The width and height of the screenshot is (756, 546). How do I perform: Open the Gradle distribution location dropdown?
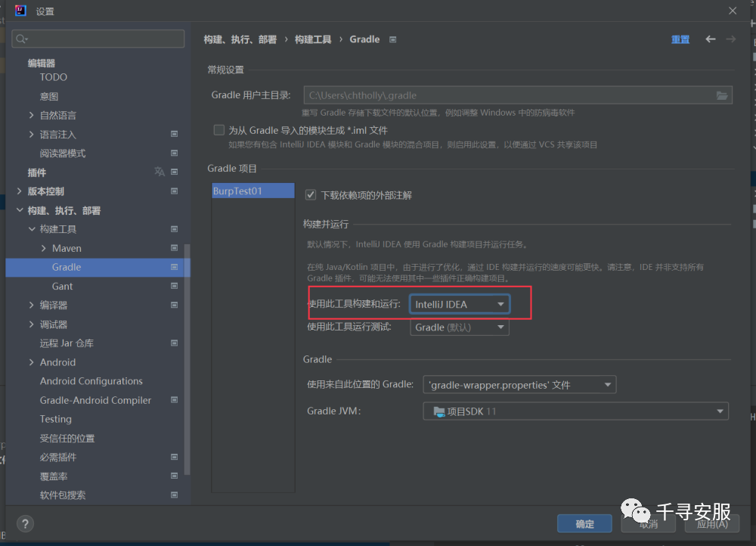point(519,385)
